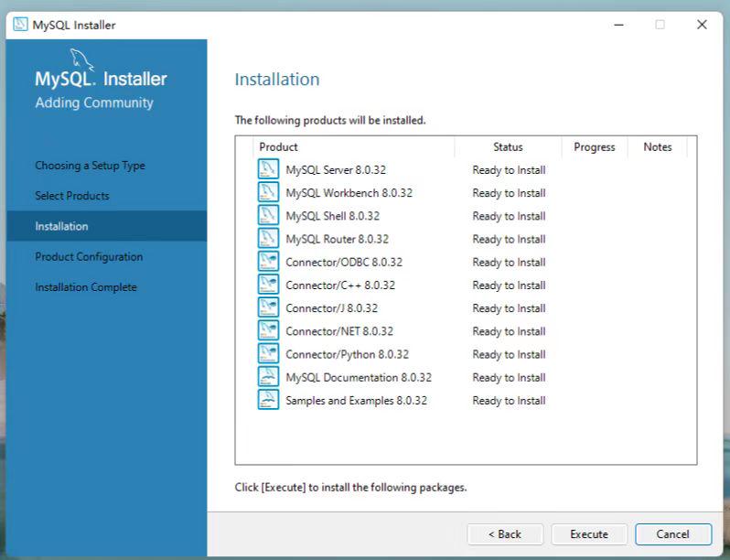Viewport: 730px width, 560px height.
Task: Click the Status column header
Action: point(508,147)
